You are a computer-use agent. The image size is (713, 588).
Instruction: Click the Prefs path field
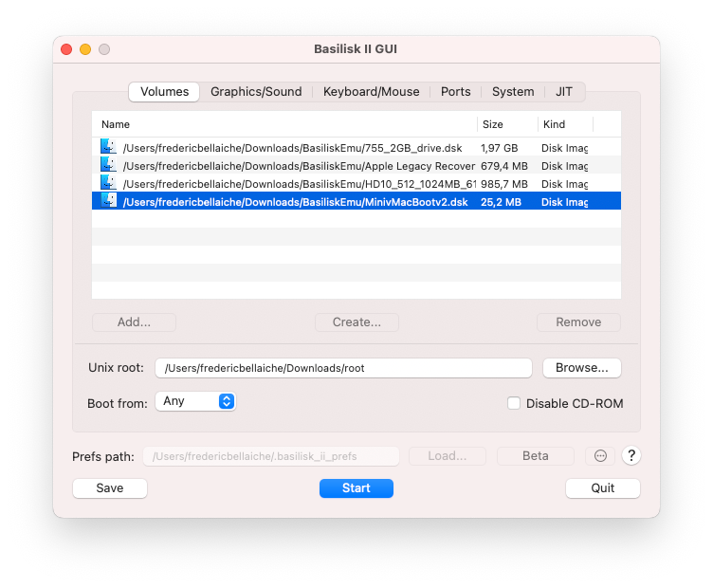(271, 456)
